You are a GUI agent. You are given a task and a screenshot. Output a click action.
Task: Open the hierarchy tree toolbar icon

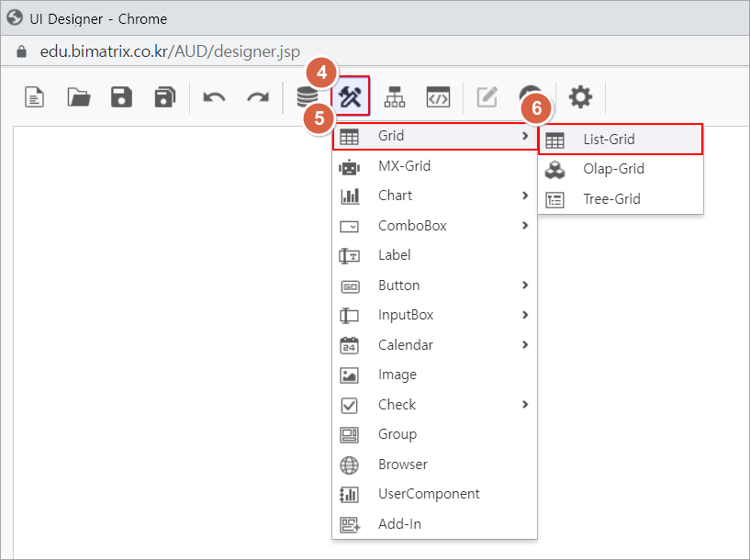click(395, 96)
